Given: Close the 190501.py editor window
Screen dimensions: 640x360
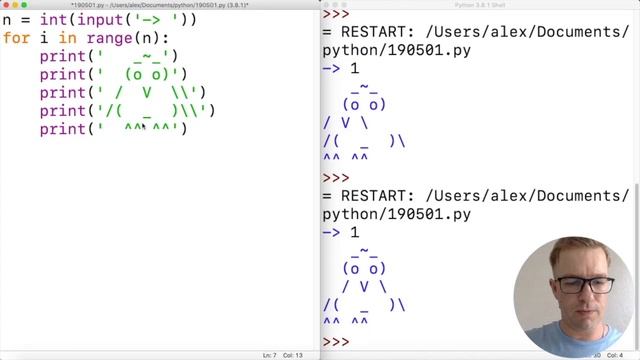Looking at the screenshot, I should pyautogui.click(x=6, y=5).
